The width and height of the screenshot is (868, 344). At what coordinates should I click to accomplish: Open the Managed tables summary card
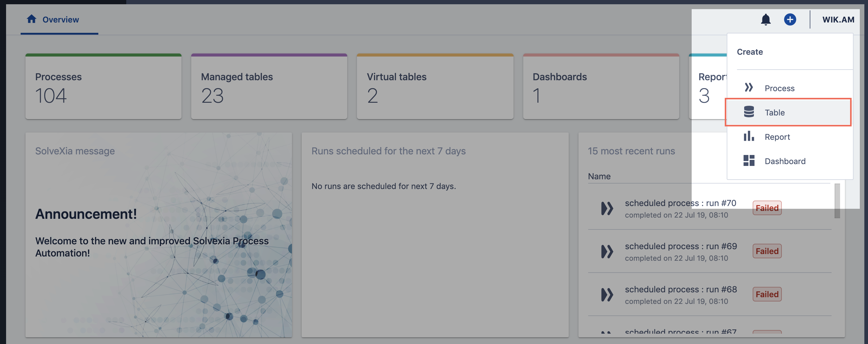click(269, 87)
